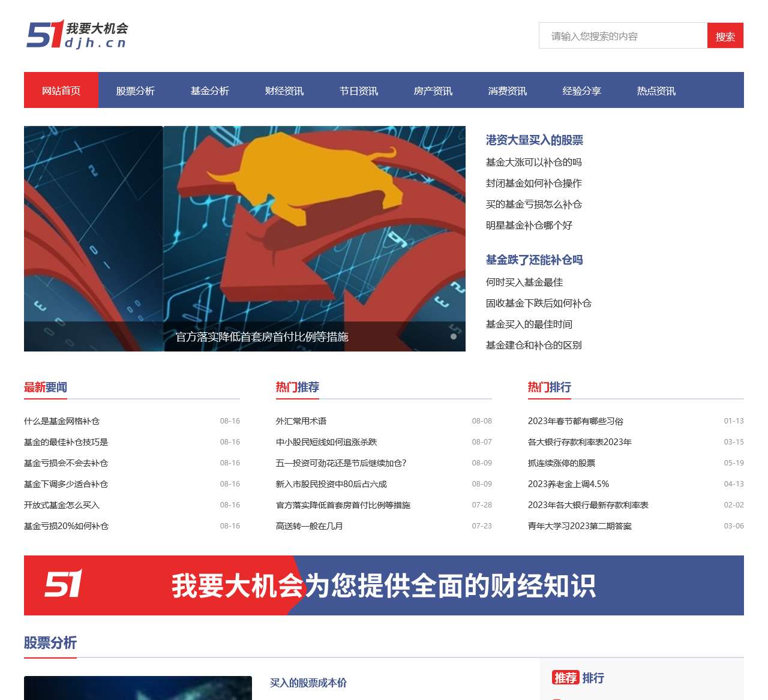
Task: Open 2023年春节都有哪些习俗 under 热门排行
Action: point(575,421)
